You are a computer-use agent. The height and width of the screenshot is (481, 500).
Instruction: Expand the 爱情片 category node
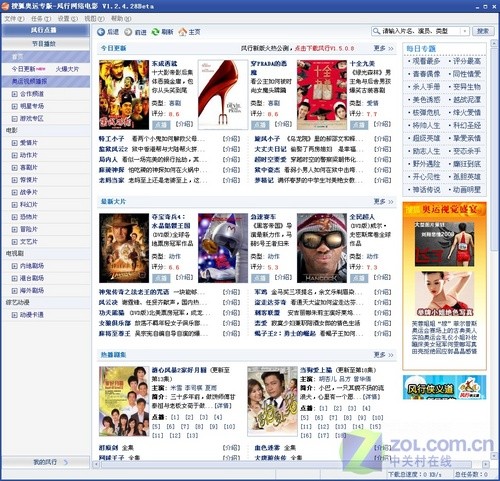point(14,143)
